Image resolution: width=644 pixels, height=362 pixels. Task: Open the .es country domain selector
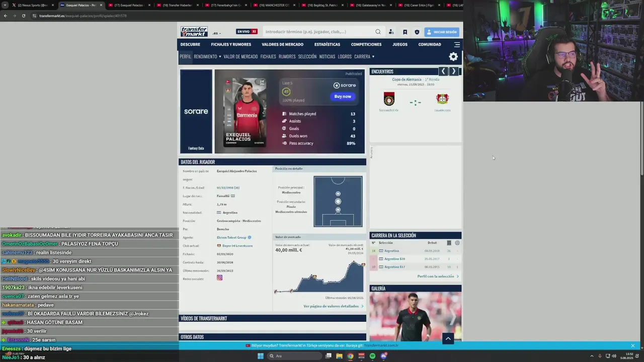tap(217, 33)
